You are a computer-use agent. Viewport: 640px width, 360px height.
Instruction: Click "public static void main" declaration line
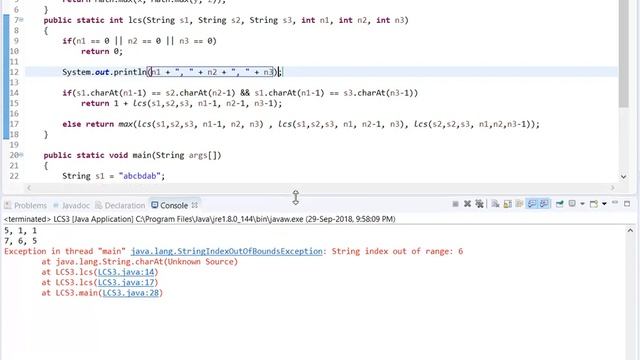pos(132,155)
